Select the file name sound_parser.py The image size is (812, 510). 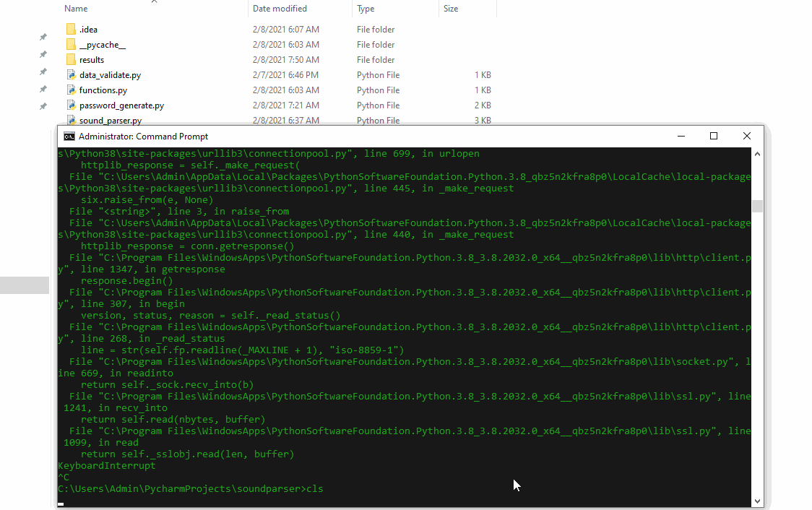(111, 121)
